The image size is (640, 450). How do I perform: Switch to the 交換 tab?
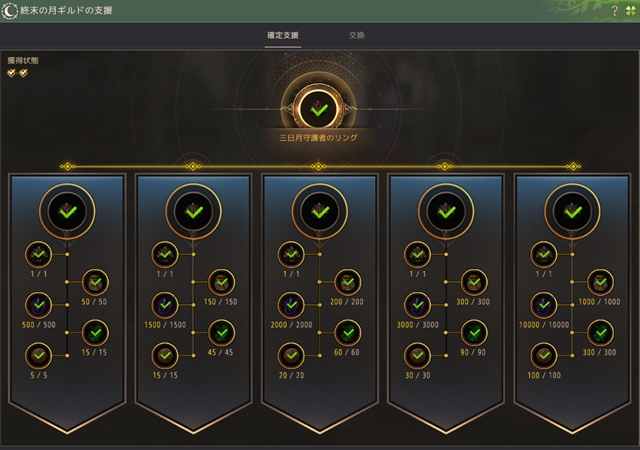point(357,36)
